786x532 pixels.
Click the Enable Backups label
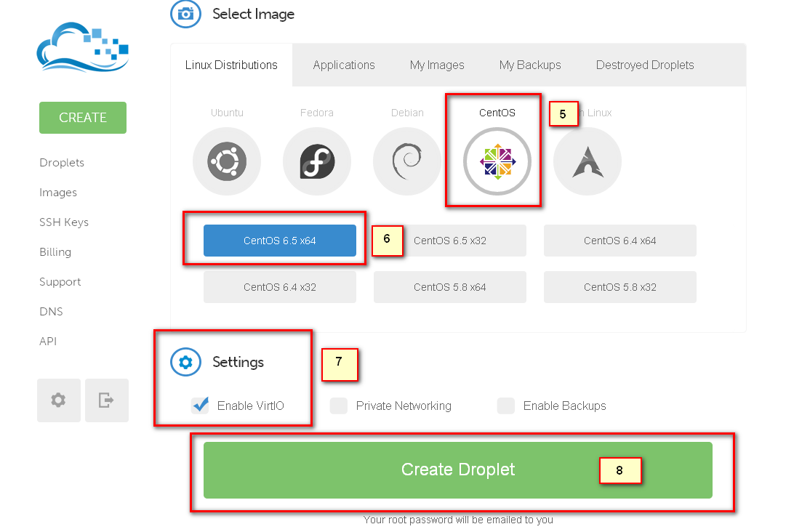[x=564, y=406]
